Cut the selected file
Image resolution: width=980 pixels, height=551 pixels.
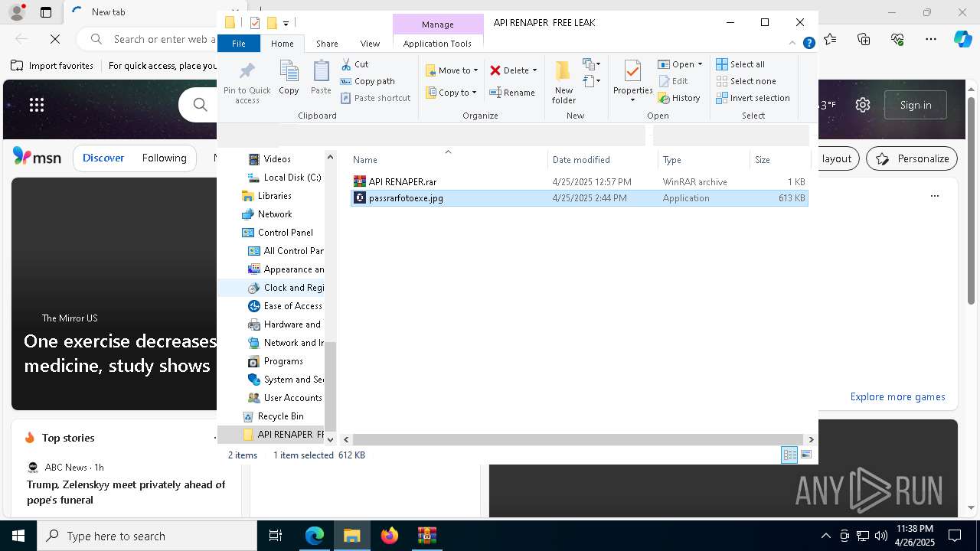(x=354, y=64)
